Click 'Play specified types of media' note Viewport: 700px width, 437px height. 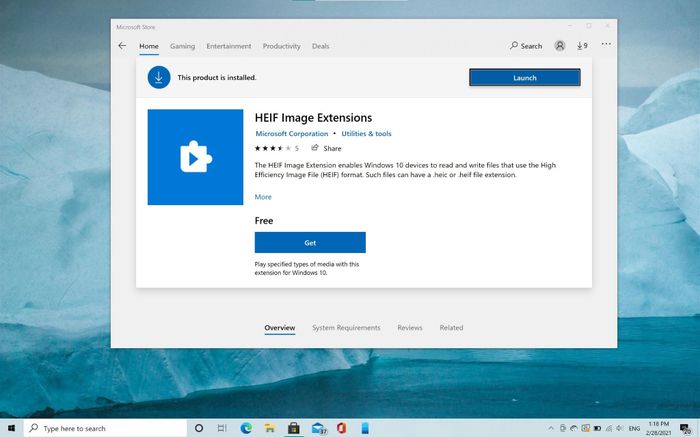click(307, 268)
